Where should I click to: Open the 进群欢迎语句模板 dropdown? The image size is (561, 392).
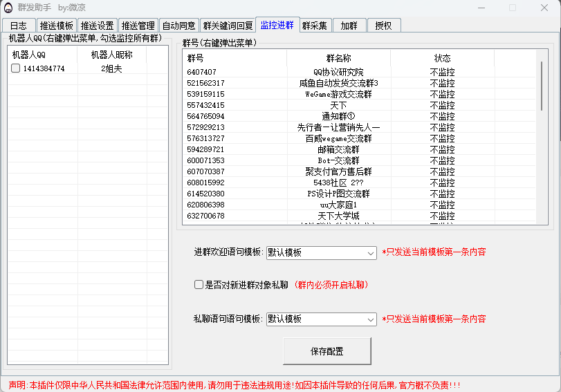click(321, 253)
